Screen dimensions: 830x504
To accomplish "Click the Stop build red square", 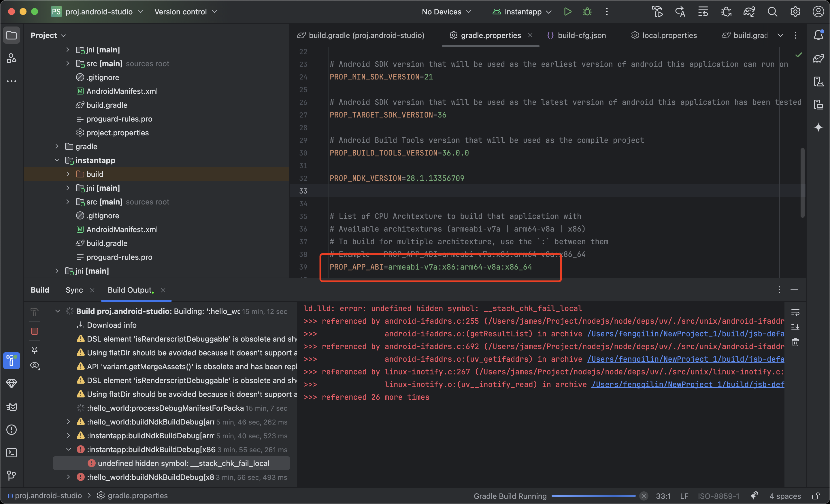I will click(x=34, y=331).
